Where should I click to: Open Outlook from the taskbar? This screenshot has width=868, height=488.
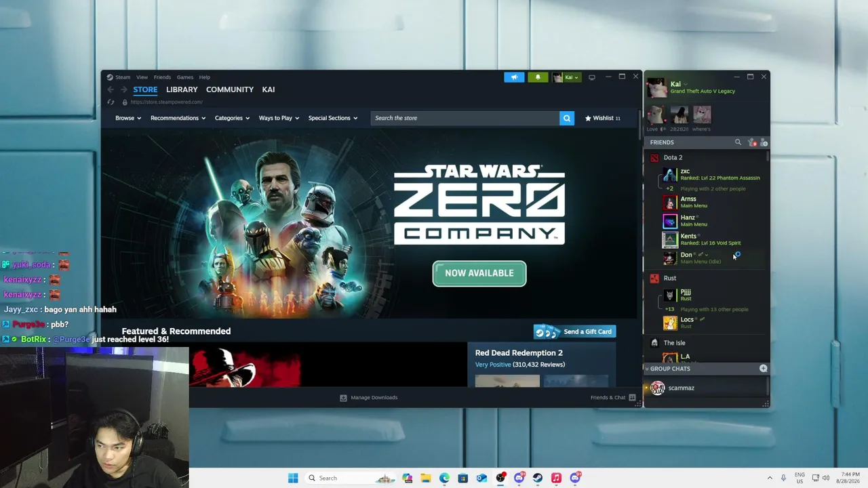pos(481,478)
